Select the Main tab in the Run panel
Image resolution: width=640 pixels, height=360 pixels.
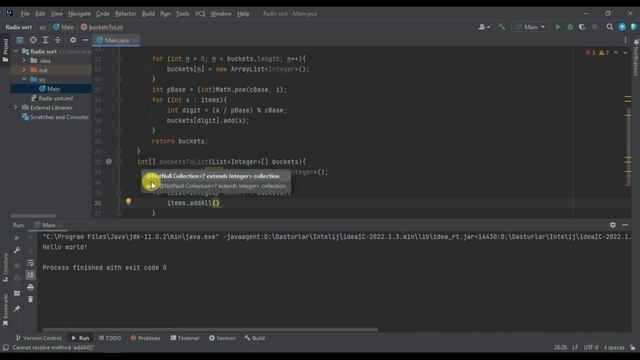coord(48,225)
